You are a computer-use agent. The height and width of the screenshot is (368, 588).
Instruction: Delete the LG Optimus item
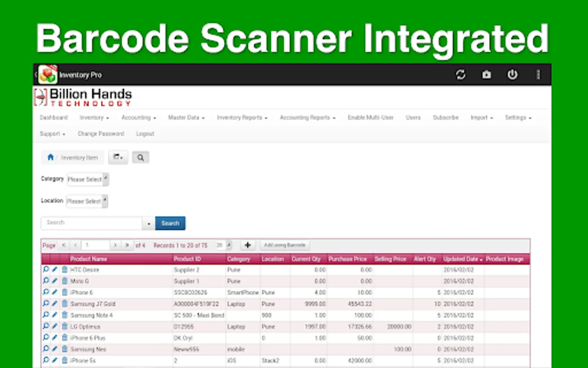(65, 326)
